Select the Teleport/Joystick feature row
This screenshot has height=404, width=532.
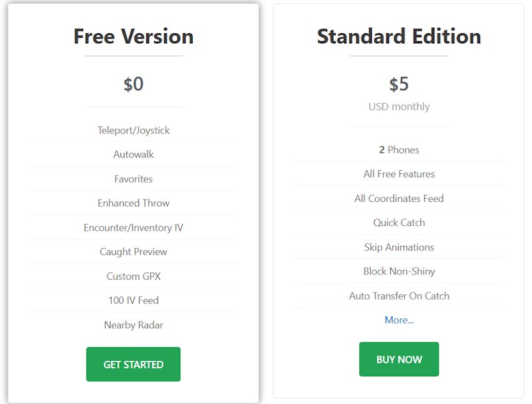coord(133,130)
